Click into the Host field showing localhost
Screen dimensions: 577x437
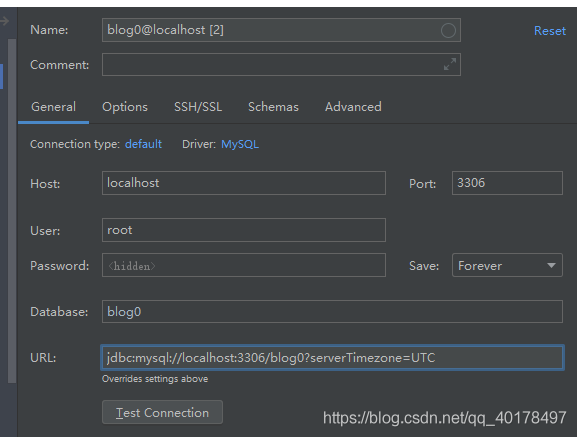pyautogui.click(x=244, y=183)
